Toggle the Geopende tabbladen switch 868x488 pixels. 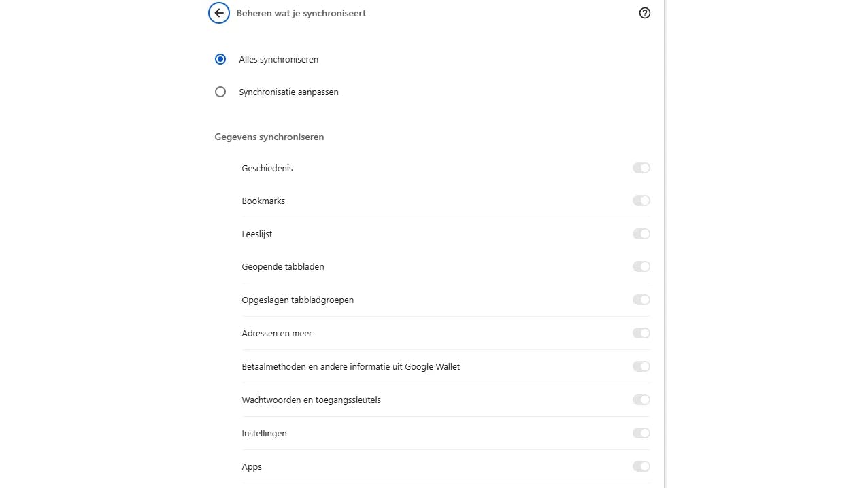pos(641,266)
